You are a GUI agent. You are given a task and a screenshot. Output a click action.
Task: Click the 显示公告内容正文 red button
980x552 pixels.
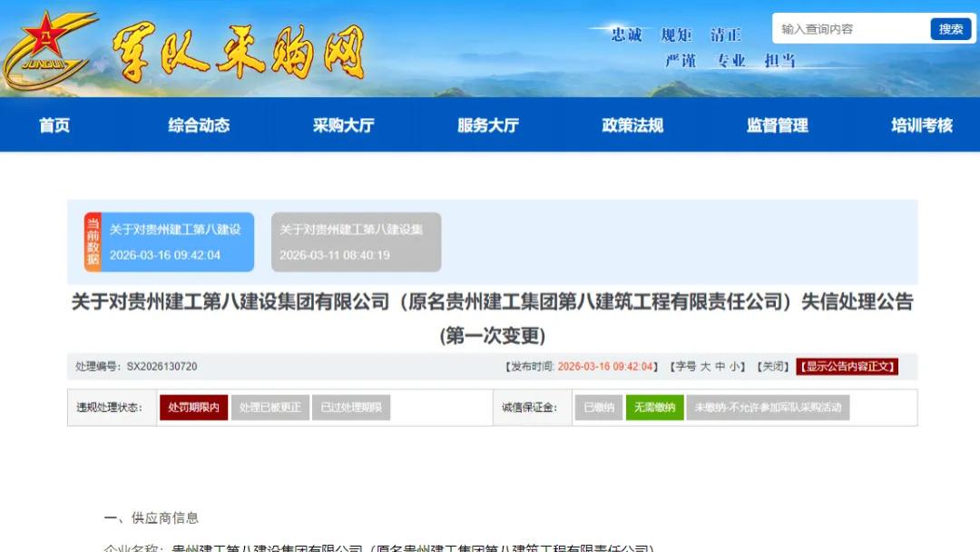848,368
